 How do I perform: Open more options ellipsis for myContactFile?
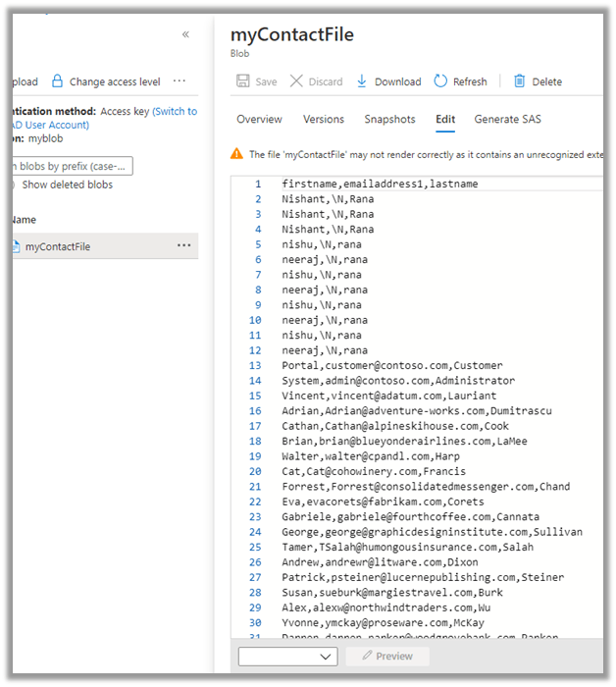[183, 245]
